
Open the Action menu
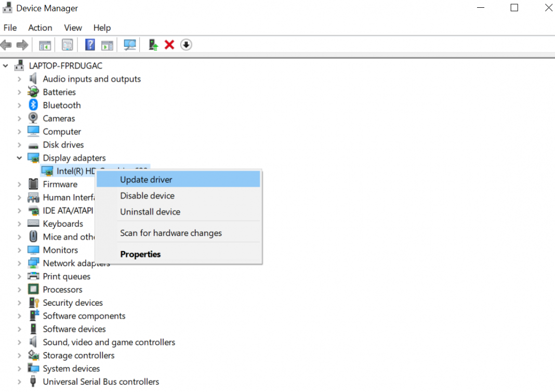pos(40,28)
